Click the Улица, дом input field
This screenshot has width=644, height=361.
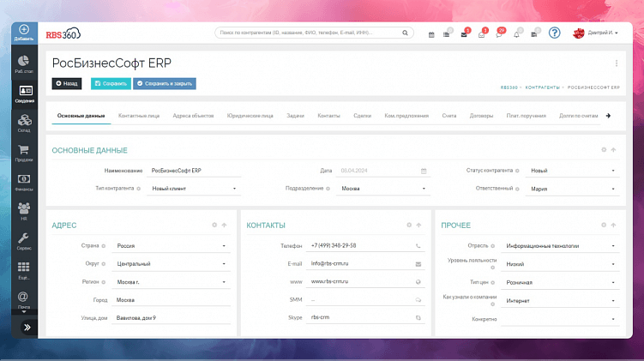coord(172,318)
